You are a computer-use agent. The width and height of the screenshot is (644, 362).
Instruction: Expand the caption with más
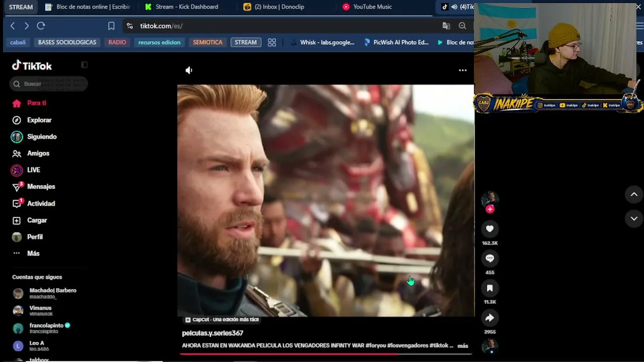point(463,346)
